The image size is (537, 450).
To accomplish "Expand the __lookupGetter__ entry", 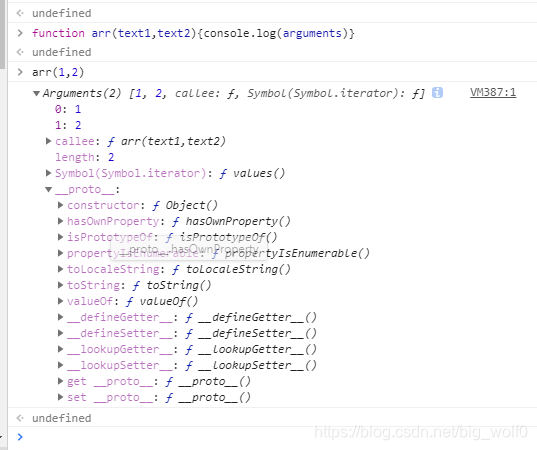I will [x=60, y=349].
